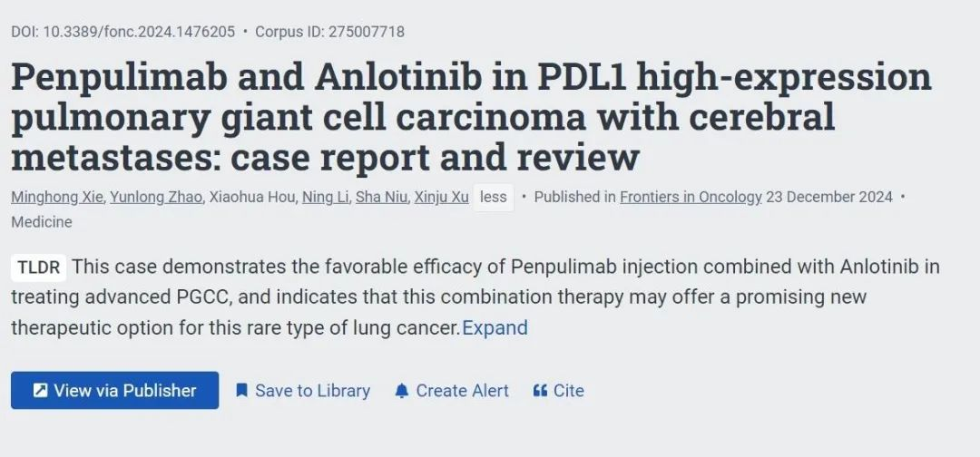Select the Create Alert link
Screen dimensions: 980x457
(452, 391)
